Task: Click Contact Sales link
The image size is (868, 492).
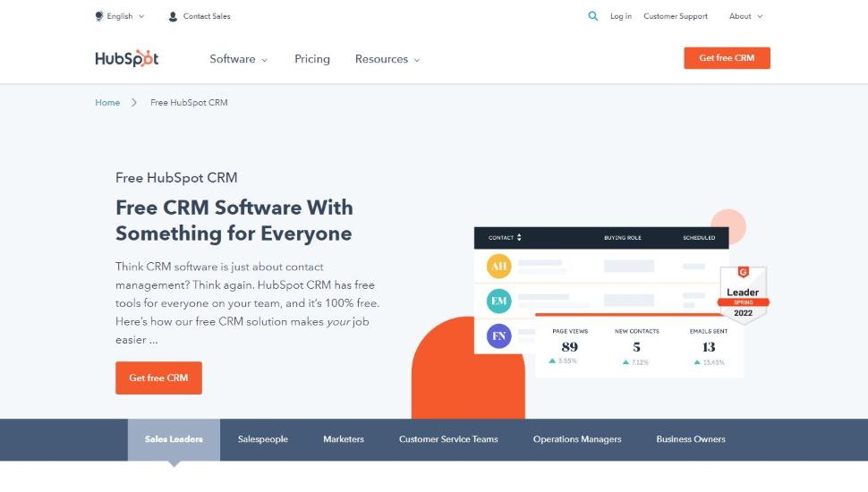Action: (x=207, y=16)
